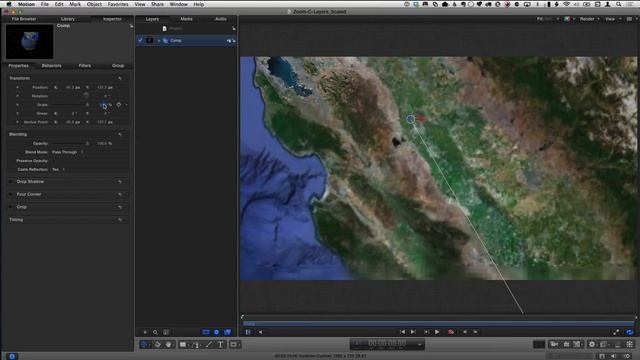
Task: Click the Select/Transform arrow tool
Action: point(144,344)
